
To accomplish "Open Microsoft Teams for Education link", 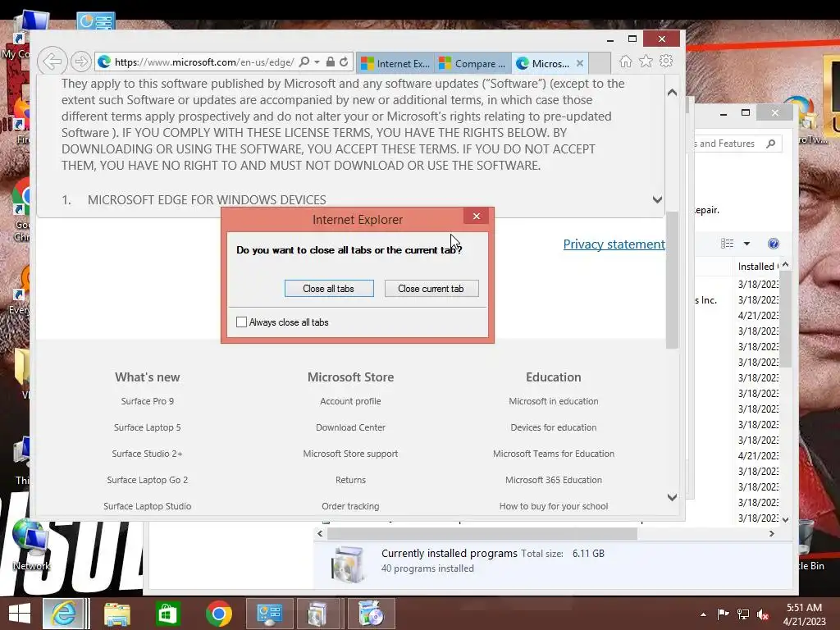I will [x=554, y=453].
